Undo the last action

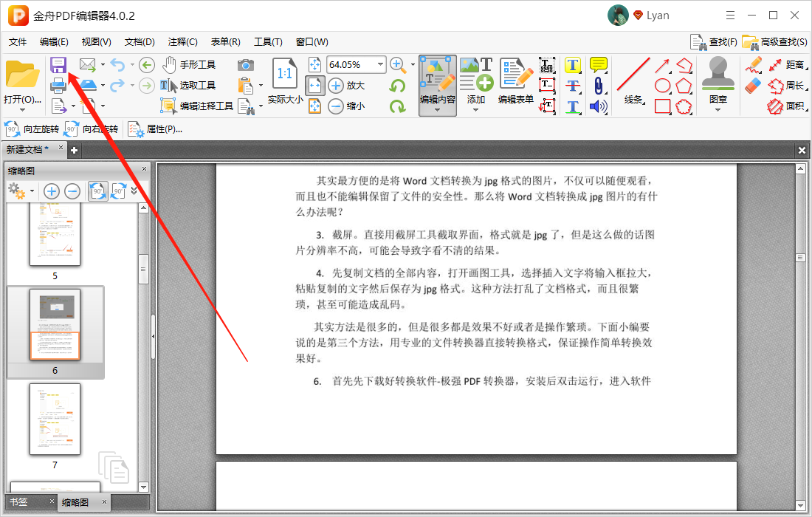(x=117, y=65)
